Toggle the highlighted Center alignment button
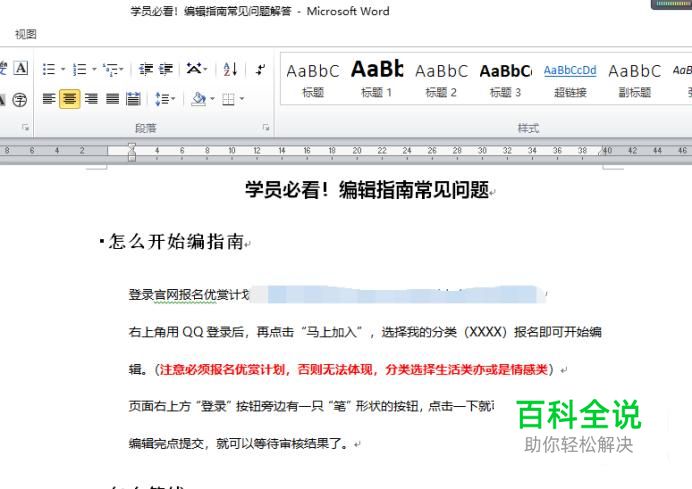Image resolution: width=692 pixels, height=489 pixels. [70, 99]
